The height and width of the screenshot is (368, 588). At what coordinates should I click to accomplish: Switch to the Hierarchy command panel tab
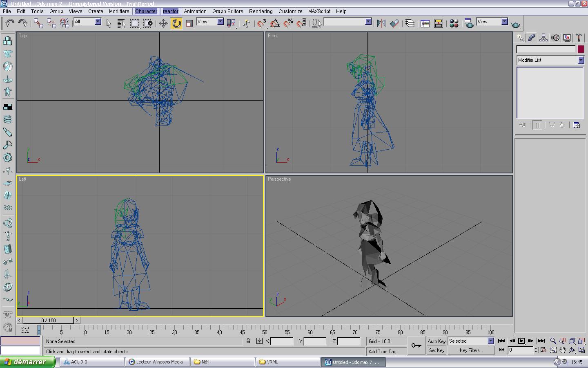click(543, 38)
